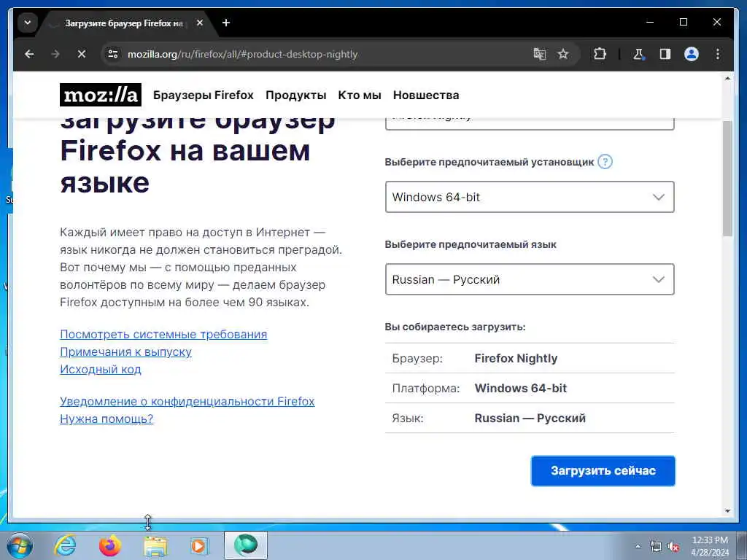Click 'Windows 64-bit' in the Платформа row
This screenshot has height=560, width=747.
(x=521, y=388)
